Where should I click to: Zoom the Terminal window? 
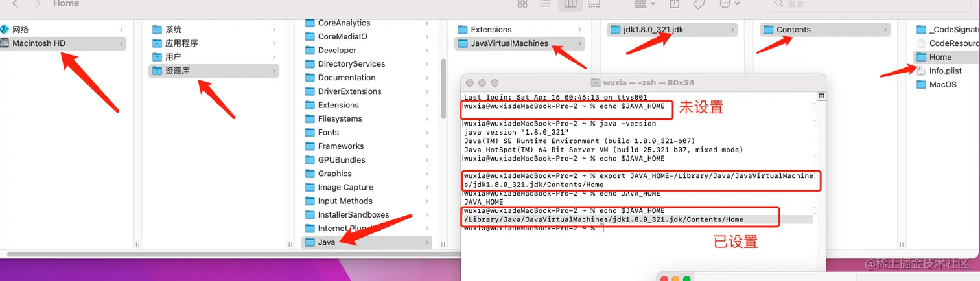(x=495, y=83)
